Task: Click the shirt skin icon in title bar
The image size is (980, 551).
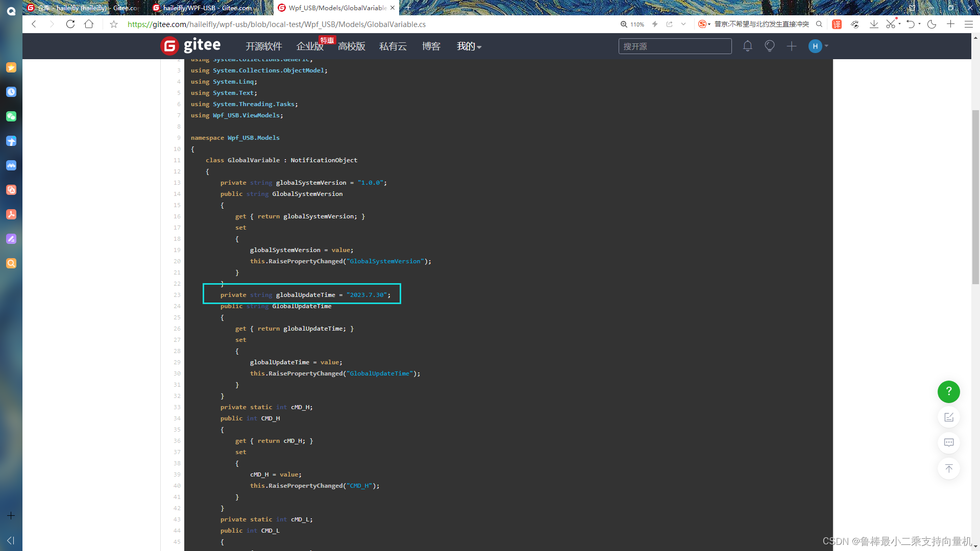Action: pyautogui.click(x=912, y=8)
